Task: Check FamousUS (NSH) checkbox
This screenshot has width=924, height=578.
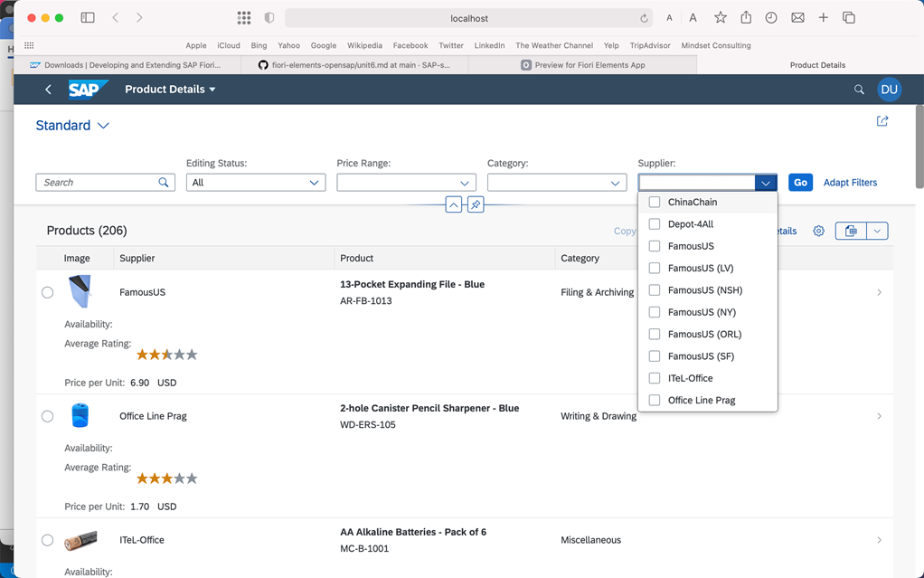Action: 654,290
